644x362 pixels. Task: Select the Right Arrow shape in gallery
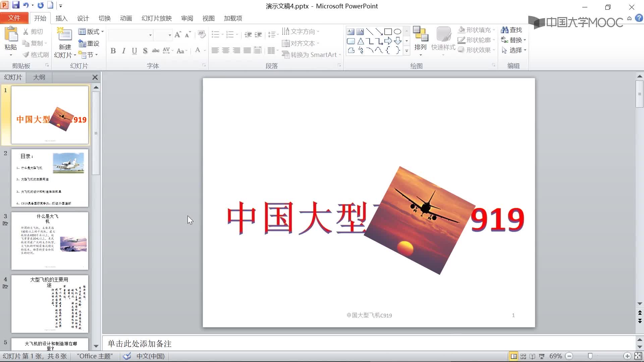coord(388,41)
